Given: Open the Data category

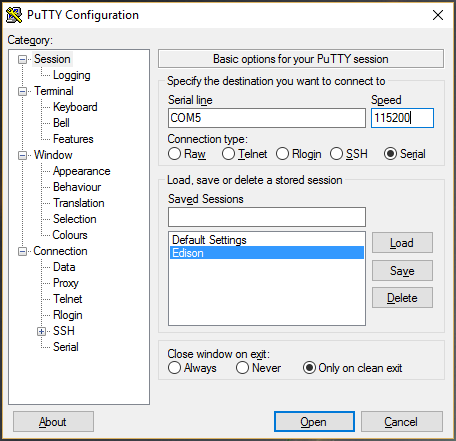Looking at the screenshot, I should pos(64,267).
